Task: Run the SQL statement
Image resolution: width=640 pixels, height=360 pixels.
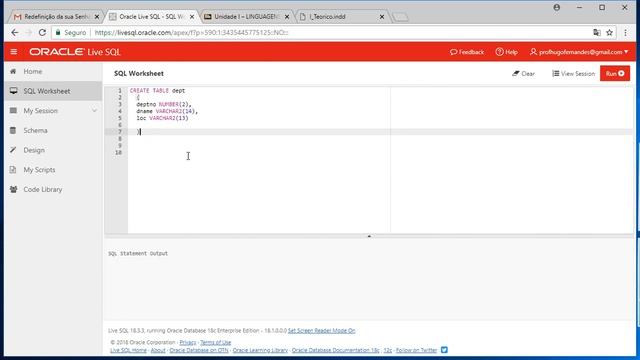Action: coord(615,73)
